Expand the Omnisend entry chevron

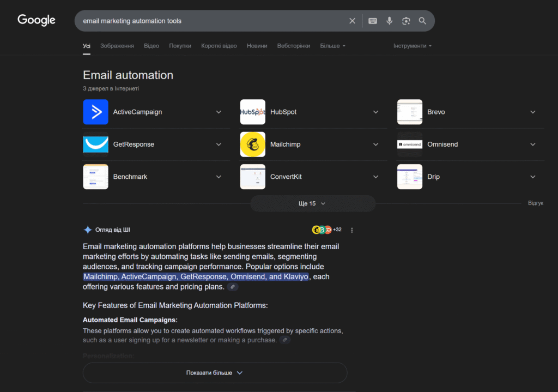click(x=533, y=144)
